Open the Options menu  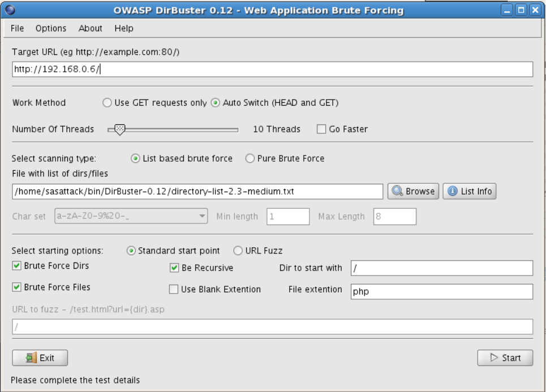click(x=51, y=28)
